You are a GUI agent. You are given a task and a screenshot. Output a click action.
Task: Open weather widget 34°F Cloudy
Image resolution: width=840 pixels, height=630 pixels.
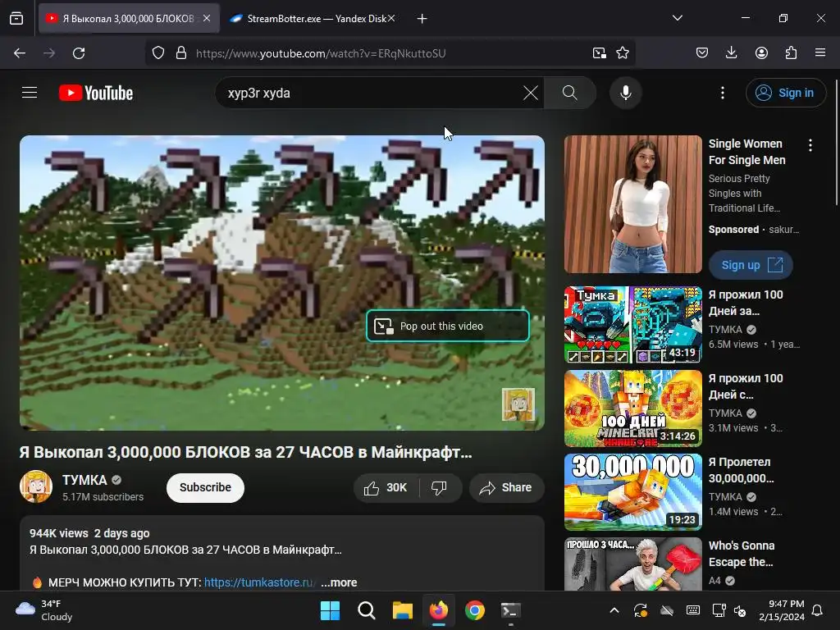(x=44, y=610)
